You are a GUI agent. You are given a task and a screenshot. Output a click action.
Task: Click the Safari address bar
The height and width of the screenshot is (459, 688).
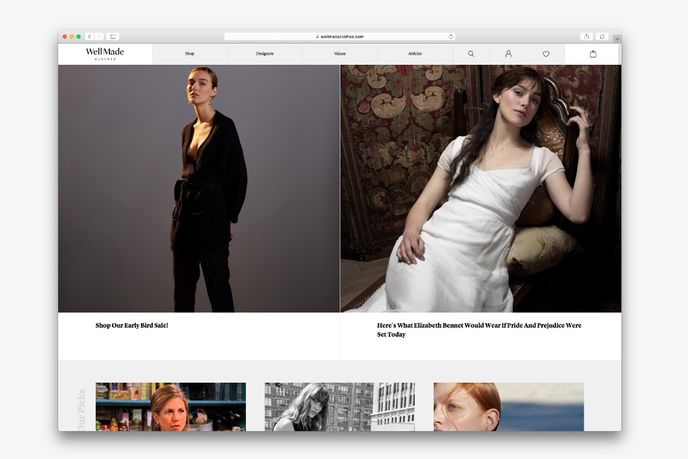[x=340, y=36]
